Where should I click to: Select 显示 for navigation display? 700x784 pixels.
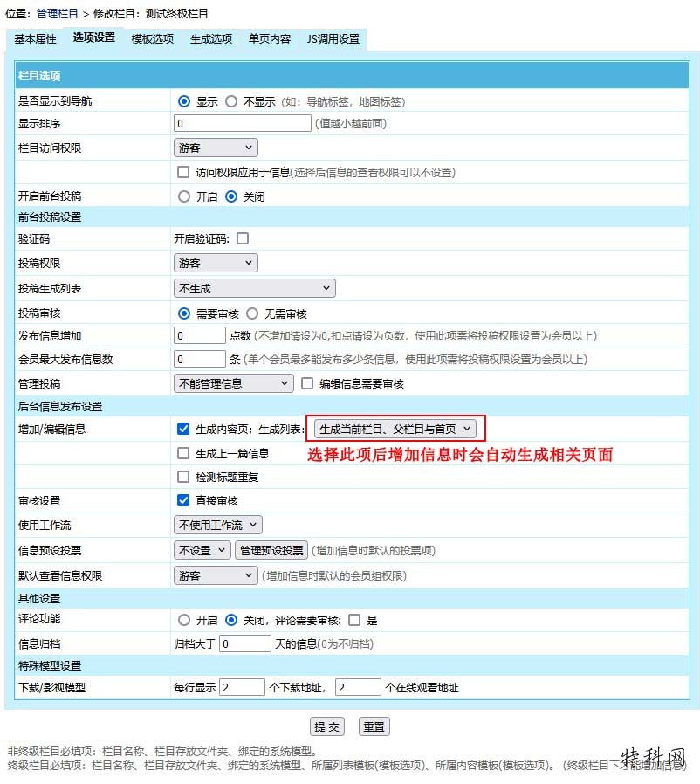click(184, 101)
